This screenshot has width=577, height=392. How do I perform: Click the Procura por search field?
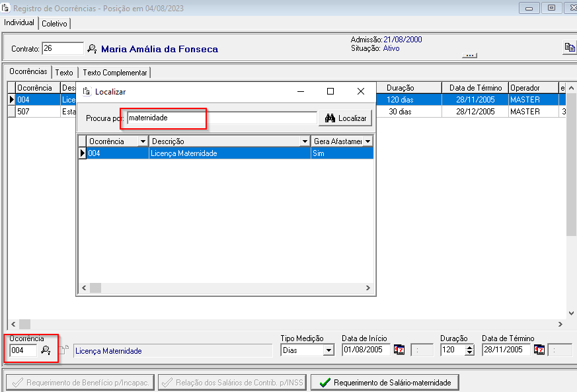click(x=221, y=118)
